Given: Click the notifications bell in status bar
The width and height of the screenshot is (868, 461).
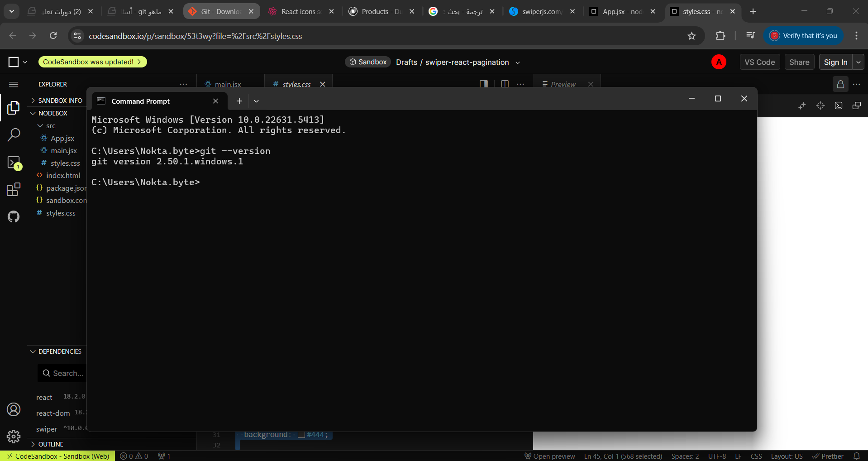Looking at the screenshot, I should [x=856, y=456].
